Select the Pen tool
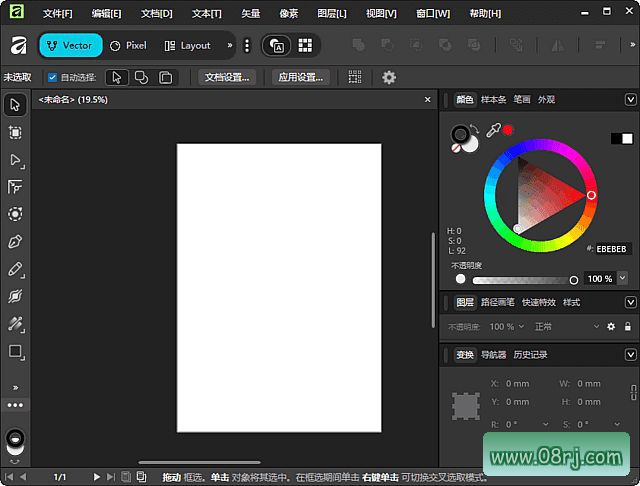The height and width of the screenshot is (486, 640). (15, 242)
